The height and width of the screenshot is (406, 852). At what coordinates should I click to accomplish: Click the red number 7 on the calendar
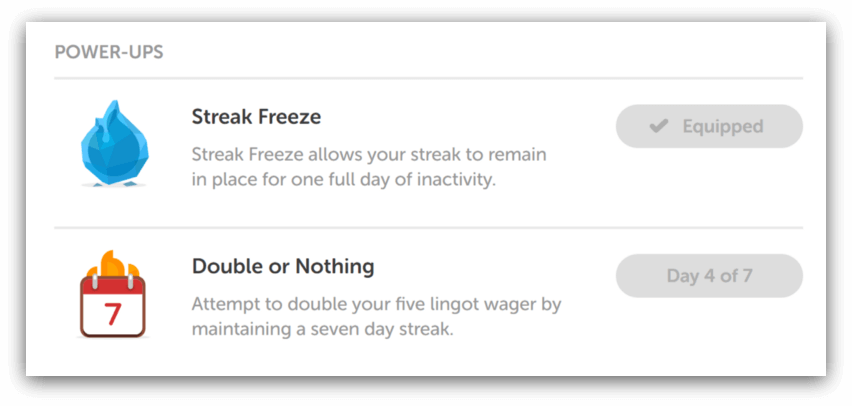click(112, 313)
